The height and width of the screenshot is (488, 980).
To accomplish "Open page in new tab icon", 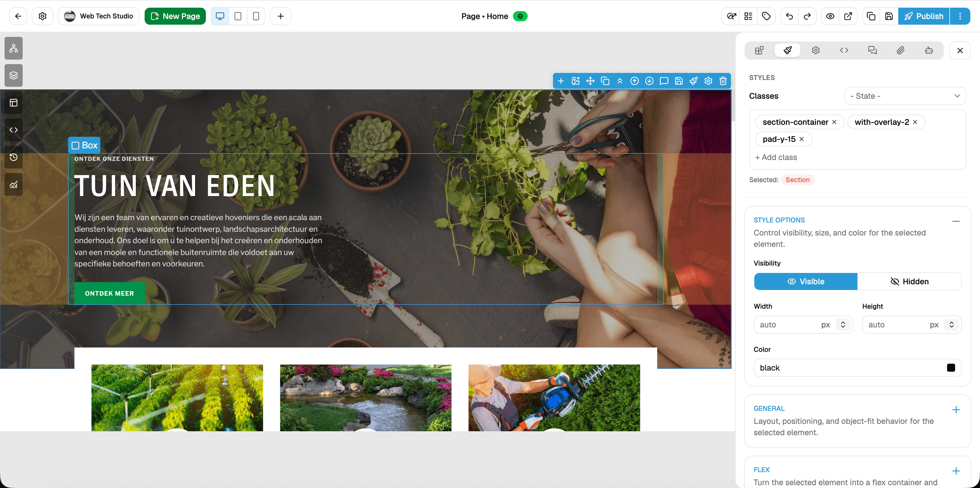I will [x=848, y=16].
